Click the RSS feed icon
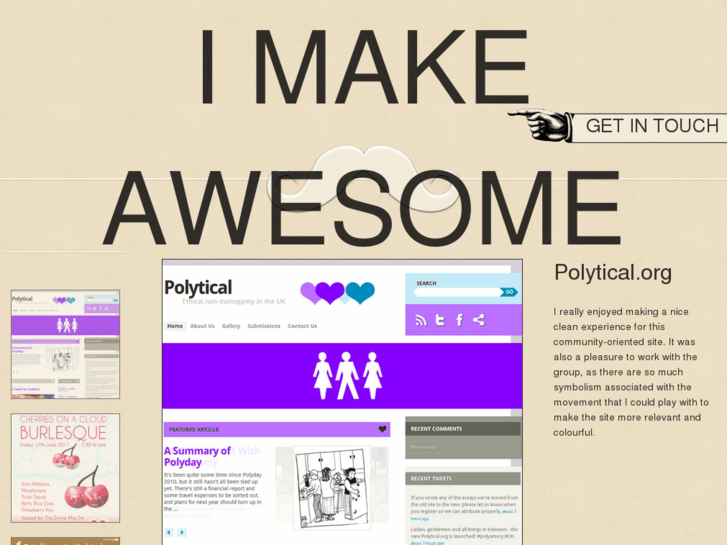This screenshot has width=727, height=545. coord(421,320)
